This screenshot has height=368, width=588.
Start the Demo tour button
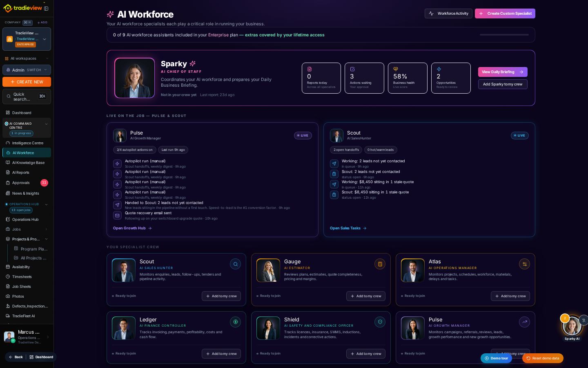click(x=496, y=358)
